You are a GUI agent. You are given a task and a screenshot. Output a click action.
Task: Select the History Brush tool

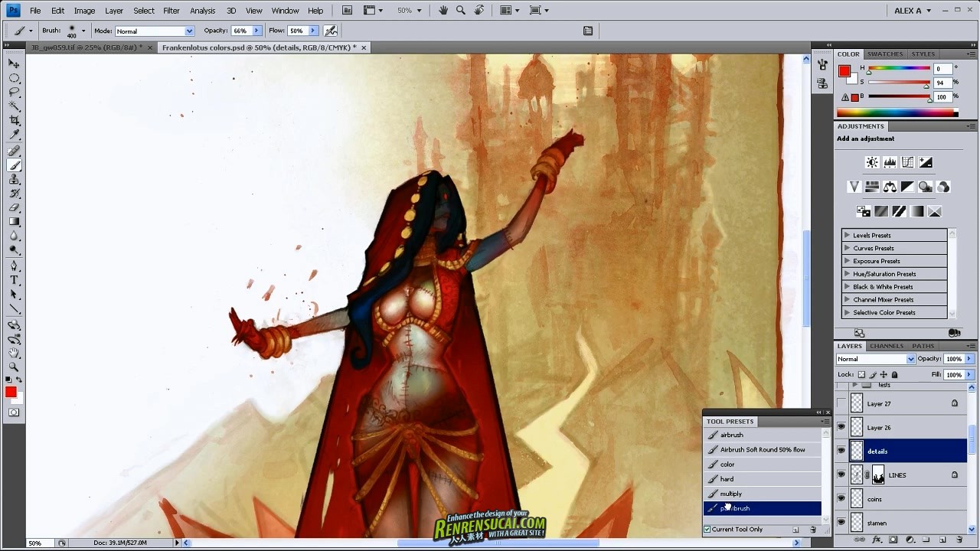tap(14, 194)
